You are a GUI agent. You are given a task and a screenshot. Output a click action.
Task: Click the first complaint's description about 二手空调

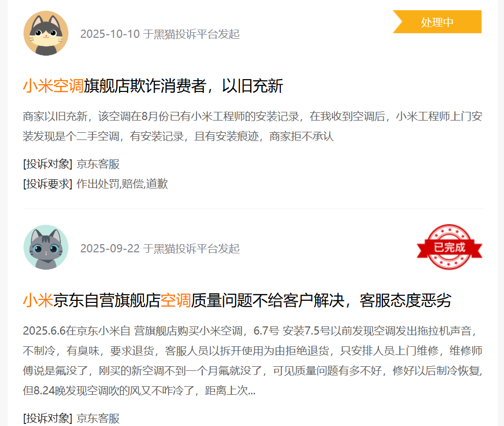252,126
